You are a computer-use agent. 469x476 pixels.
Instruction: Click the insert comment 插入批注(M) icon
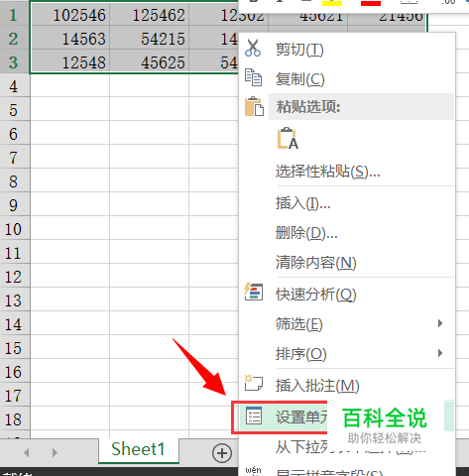point(253,383)
